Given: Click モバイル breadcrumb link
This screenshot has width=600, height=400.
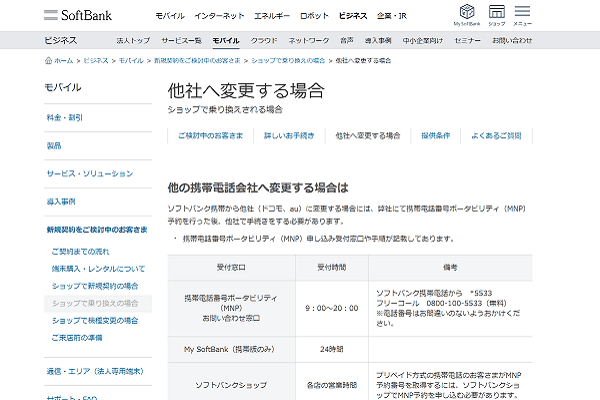Looking at the screenshot, I should (131, 60).
